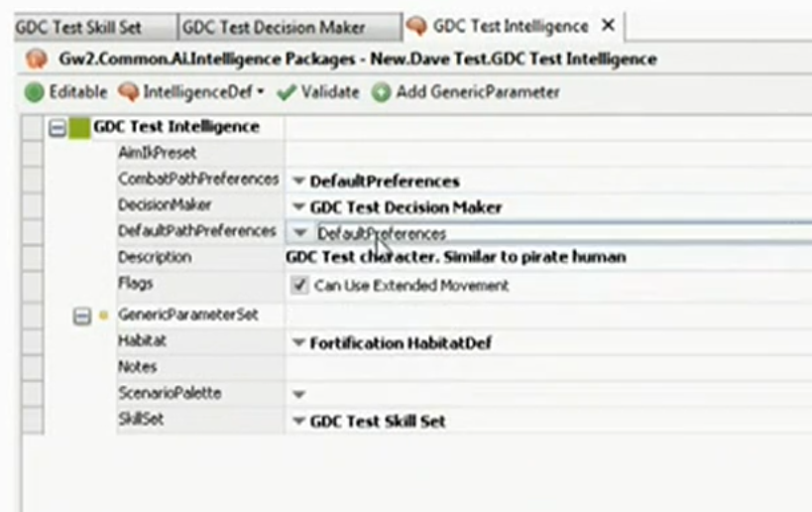Open the DecisionMaker dropdown arrow
The image size is (812, 512).
coord(297,208)
